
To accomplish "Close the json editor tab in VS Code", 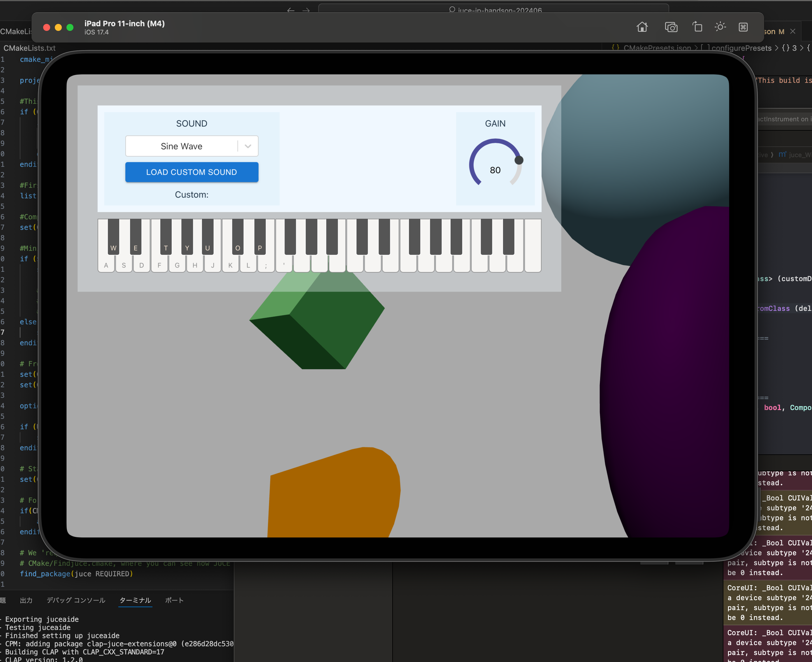I will coord(793,32).
